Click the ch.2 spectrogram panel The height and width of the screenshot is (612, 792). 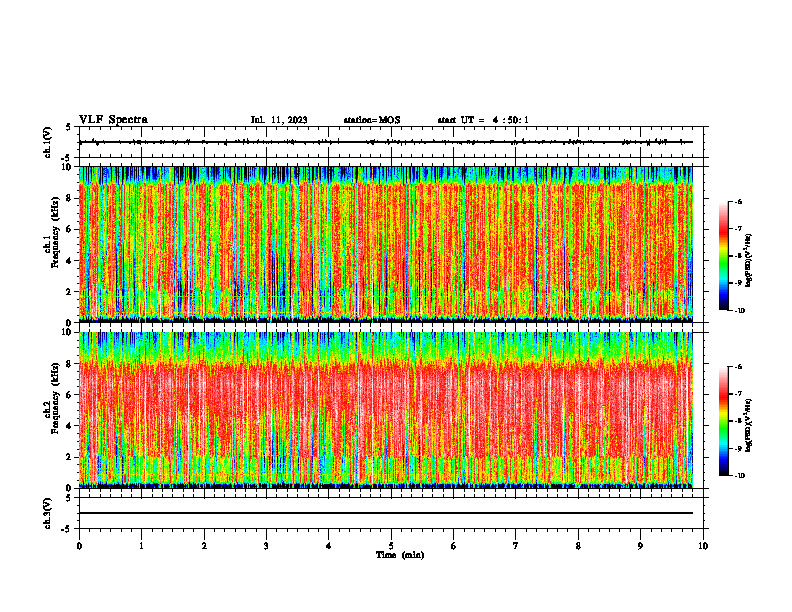(386, 410)
